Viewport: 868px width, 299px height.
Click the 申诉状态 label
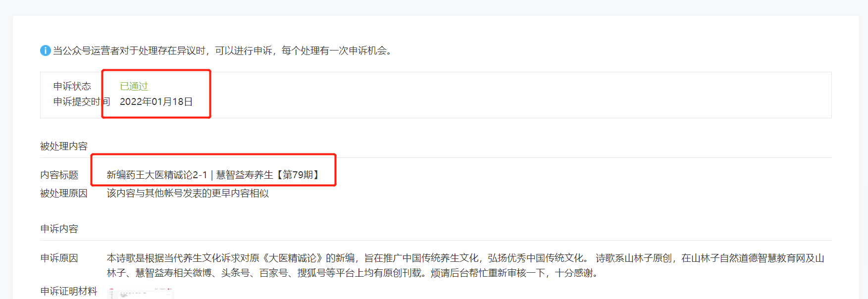pos(72,86)
